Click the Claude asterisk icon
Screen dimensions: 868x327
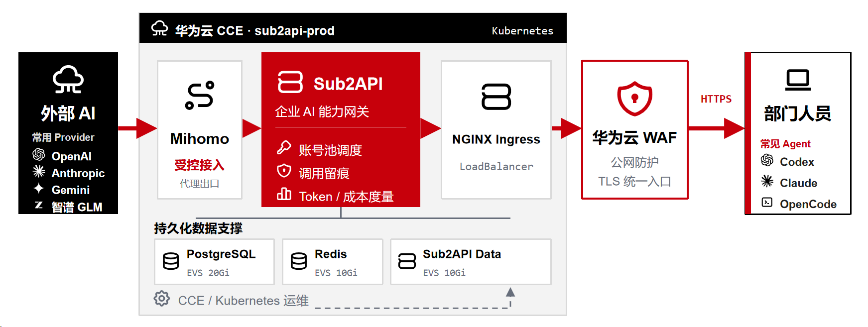coord(767,181)
